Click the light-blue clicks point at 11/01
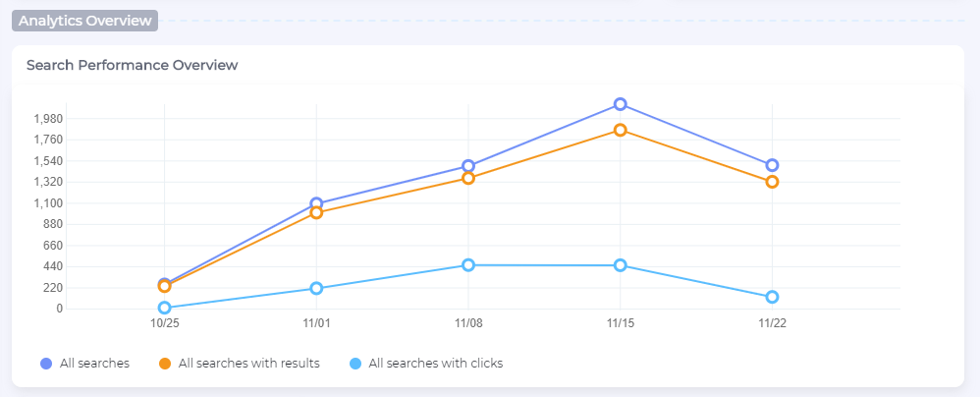Viewport: 980px width, 397px height. click(316, 288)
